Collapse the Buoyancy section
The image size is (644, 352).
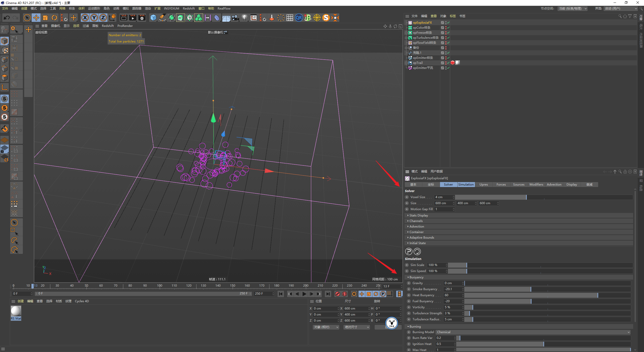tap(416, 277)
